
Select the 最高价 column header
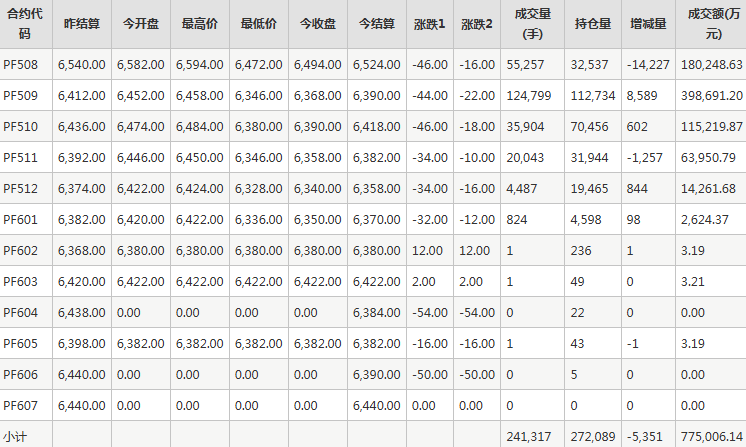pos(200,24)
